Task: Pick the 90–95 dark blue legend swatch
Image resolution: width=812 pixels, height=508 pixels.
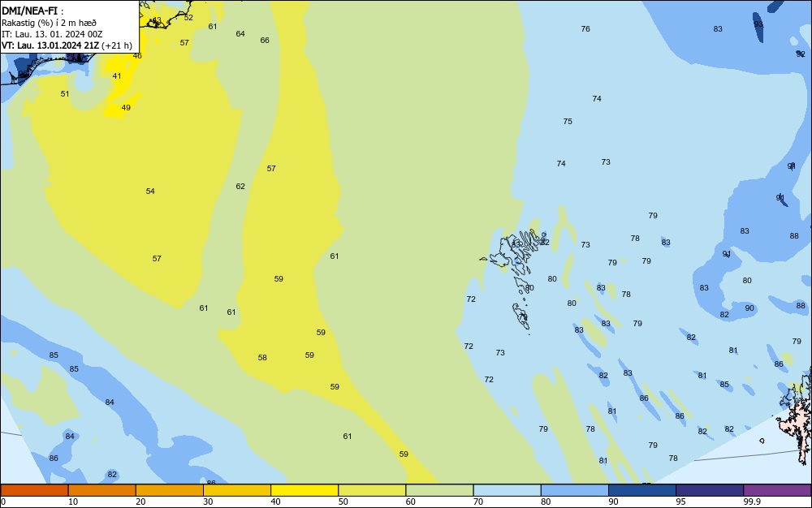Action: (642, 490)
